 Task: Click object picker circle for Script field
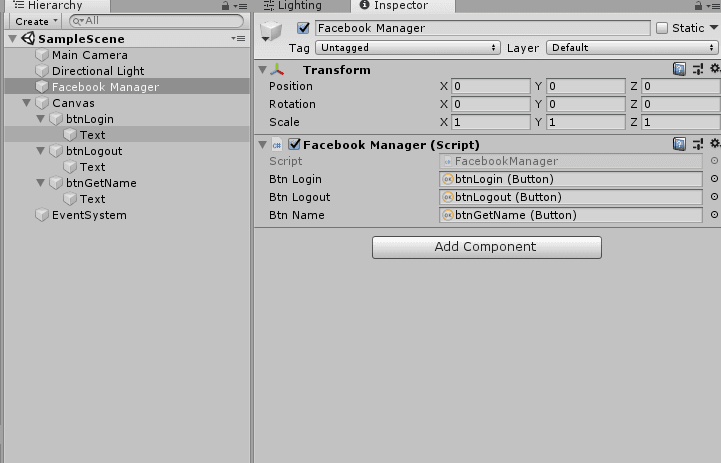pyautogui.click(x=714, y=160)
